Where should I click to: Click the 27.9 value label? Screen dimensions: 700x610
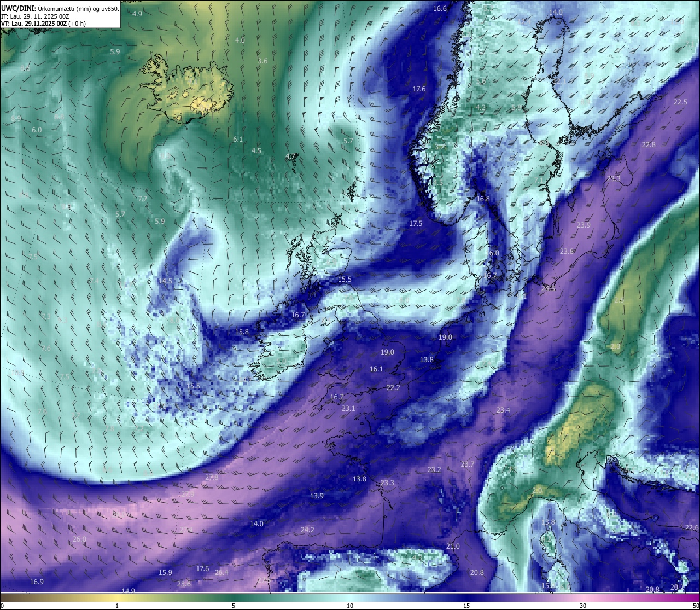[188, 494]
